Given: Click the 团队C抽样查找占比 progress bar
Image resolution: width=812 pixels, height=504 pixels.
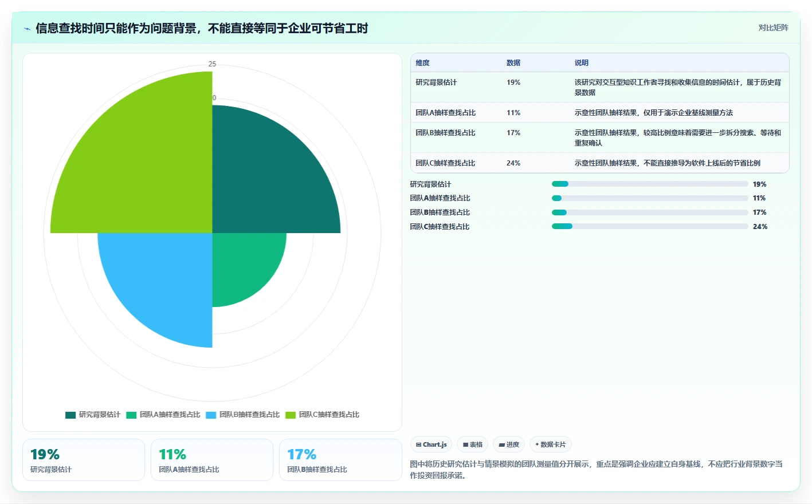Looking at the screenshot, I should (x=650, y=226).
